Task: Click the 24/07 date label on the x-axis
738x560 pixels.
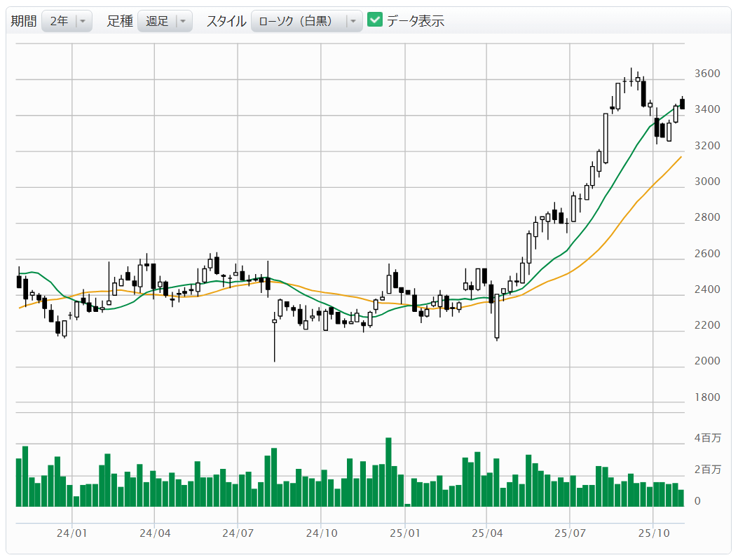Action: click(238, 533)
